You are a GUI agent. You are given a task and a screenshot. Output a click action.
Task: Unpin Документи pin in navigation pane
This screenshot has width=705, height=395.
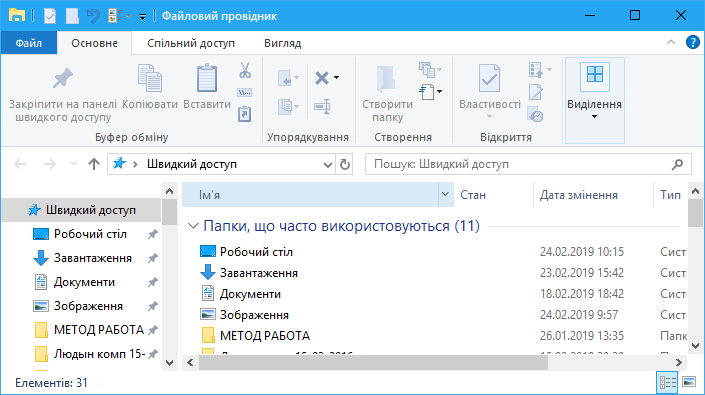click(153, 282)
